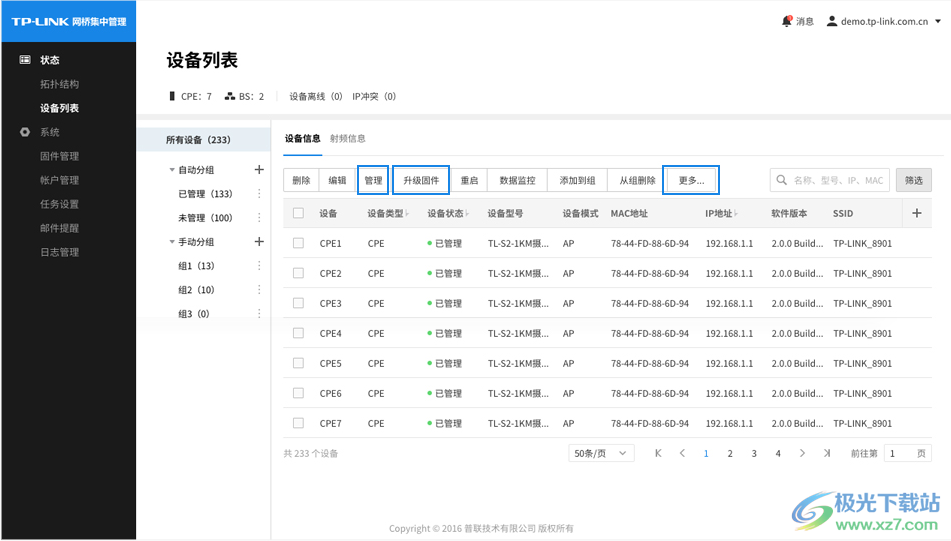Check the CPE2 row checkbox
The image size is (951, 541).
tap(298, 273)
